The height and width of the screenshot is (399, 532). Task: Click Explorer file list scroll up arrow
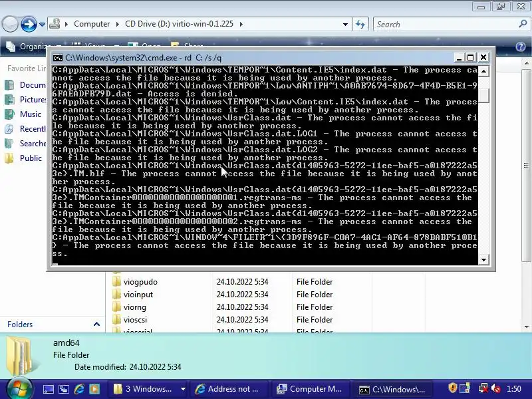tap(527, 63)
